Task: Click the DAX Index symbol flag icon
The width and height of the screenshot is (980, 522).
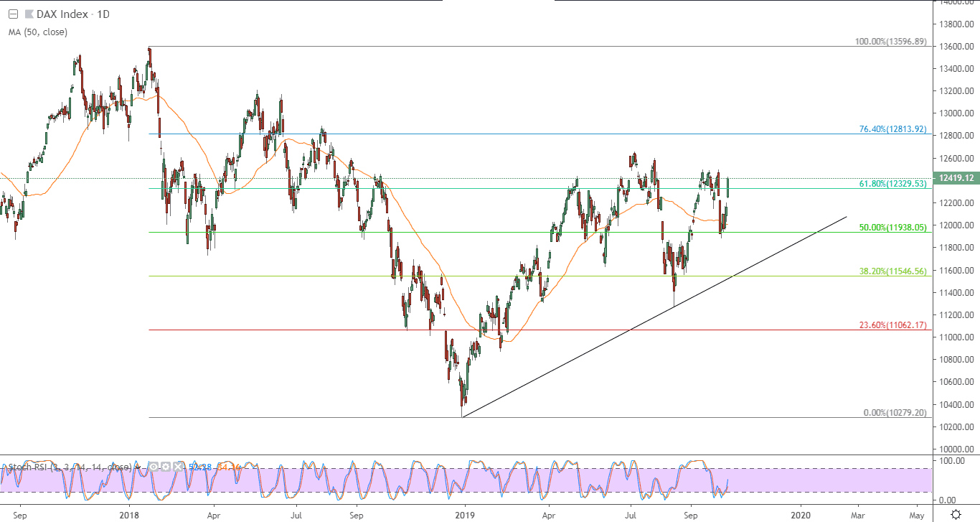Action: [x=29, y=14]
